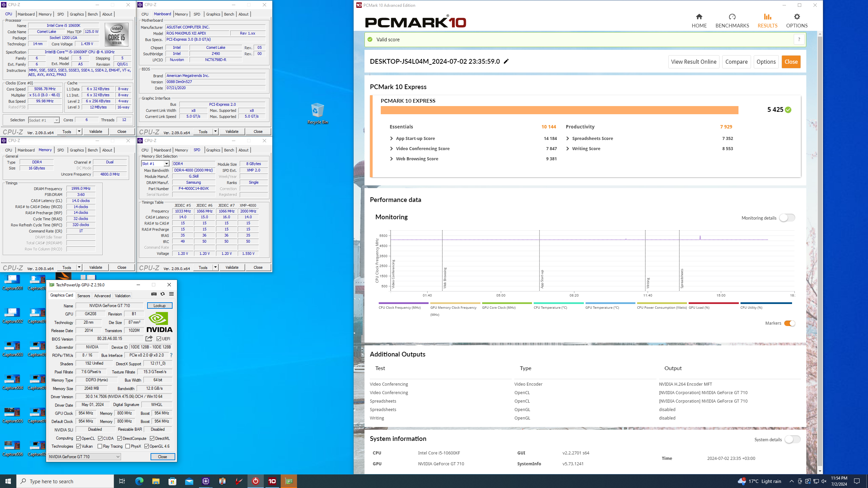The width and height of the screenshot is (868, 488).
Task: Switch to GPU-Z Validation tab
Action: click(122, 296)
